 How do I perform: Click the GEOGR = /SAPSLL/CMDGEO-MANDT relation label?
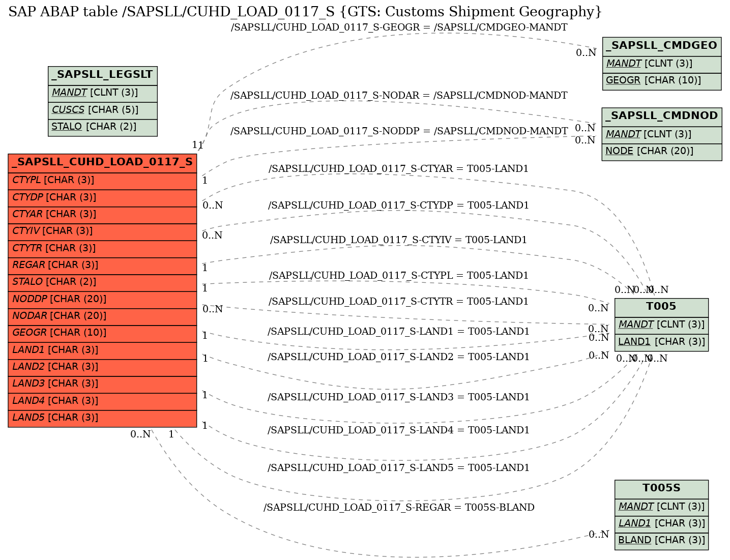coord(399,27)
